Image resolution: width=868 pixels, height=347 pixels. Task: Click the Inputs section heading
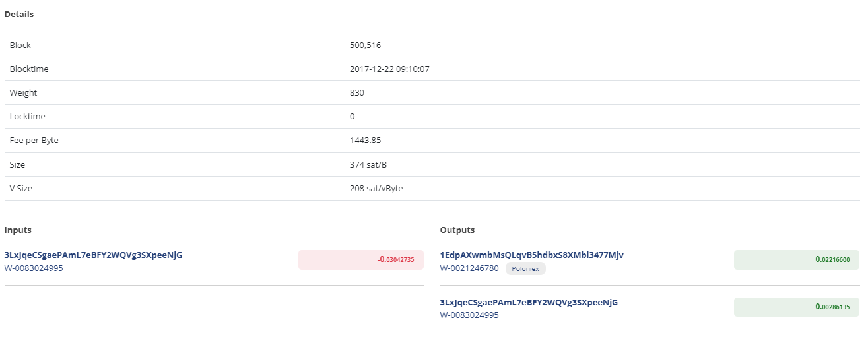(18, 230)
